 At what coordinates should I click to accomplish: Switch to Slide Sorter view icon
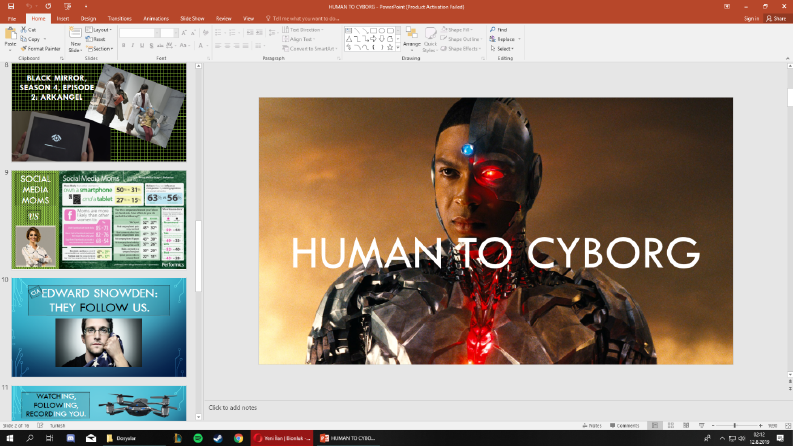[671, 426]
